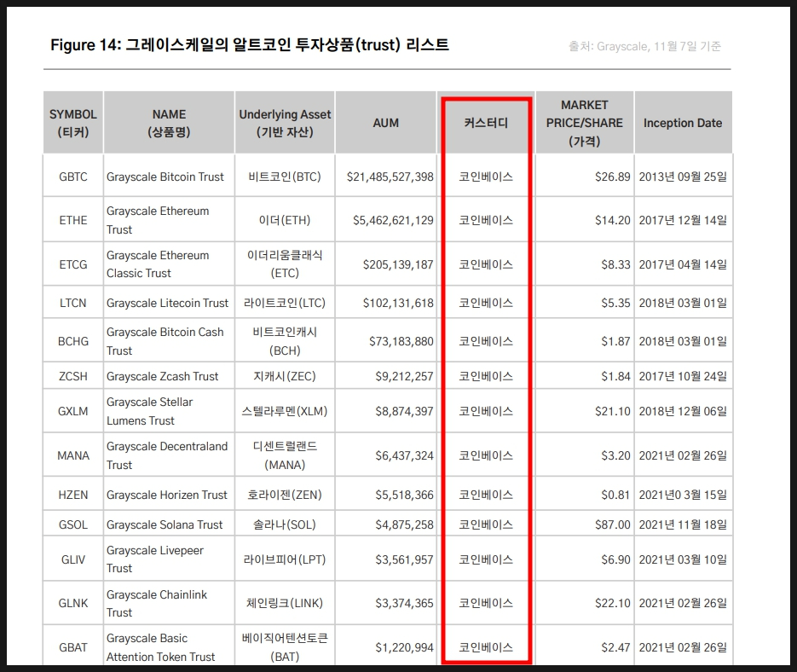
Task: Click the 라이브피어(LPT) asset cell
Action: click(x=285, y=559)
